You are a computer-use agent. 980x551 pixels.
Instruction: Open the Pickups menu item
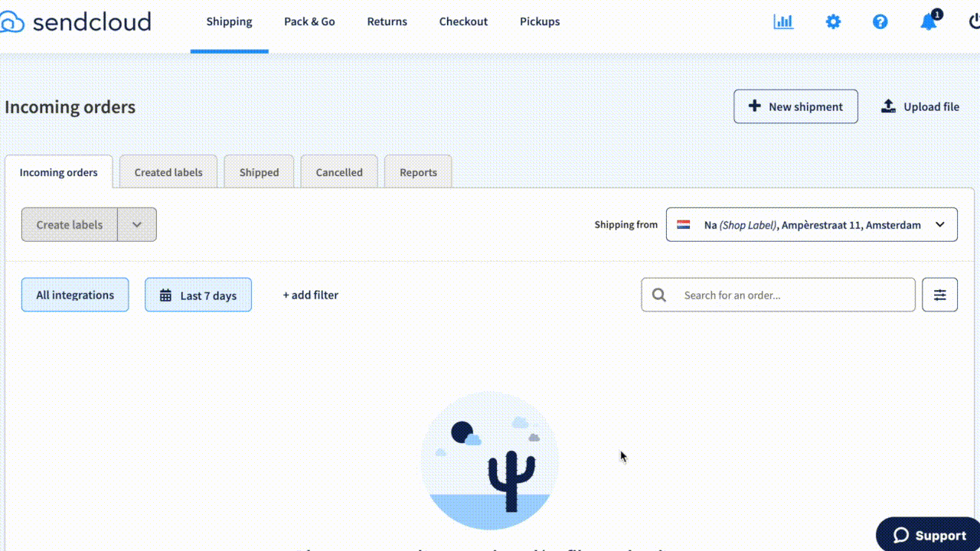pos(540,21)
